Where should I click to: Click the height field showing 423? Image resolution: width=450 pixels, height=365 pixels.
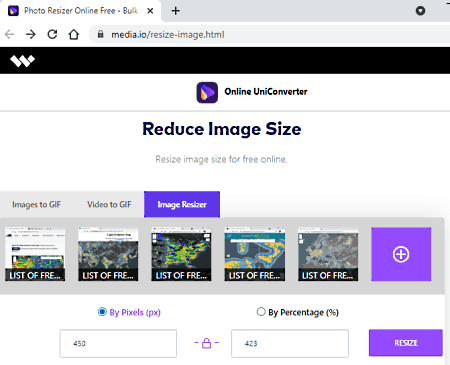(290, 343)
